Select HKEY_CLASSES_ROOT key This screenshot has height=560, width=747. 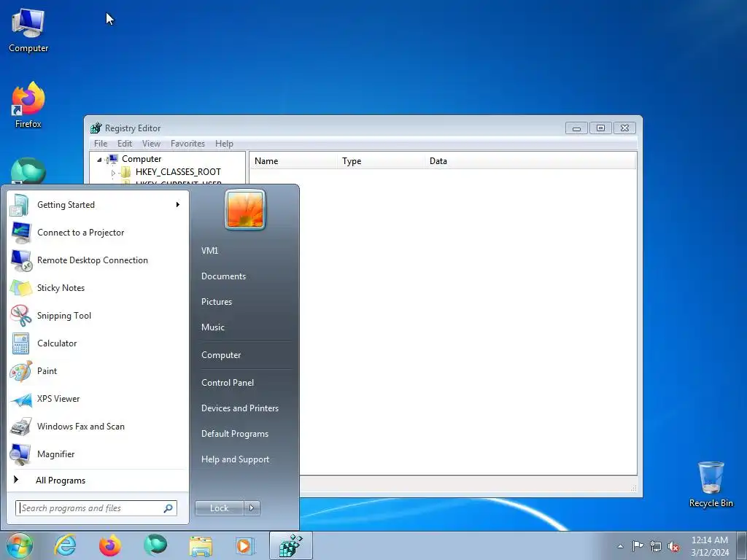point(178,172)
